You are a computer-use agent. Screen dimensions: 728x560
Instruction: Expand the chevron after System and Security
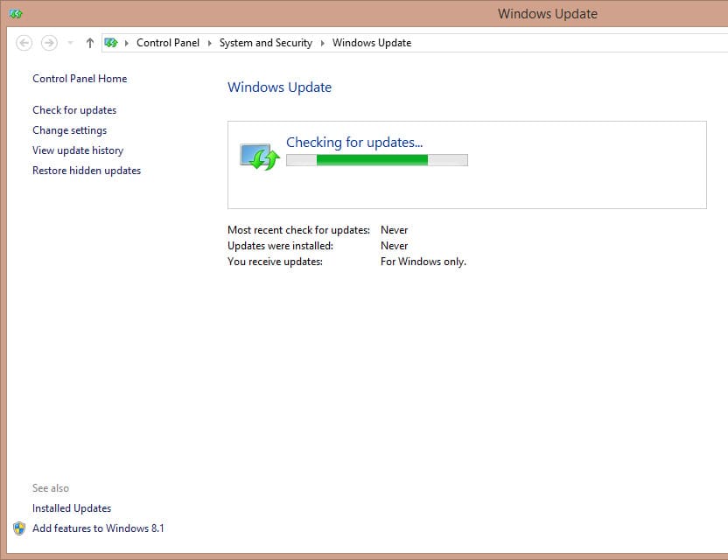click(322, 43)
